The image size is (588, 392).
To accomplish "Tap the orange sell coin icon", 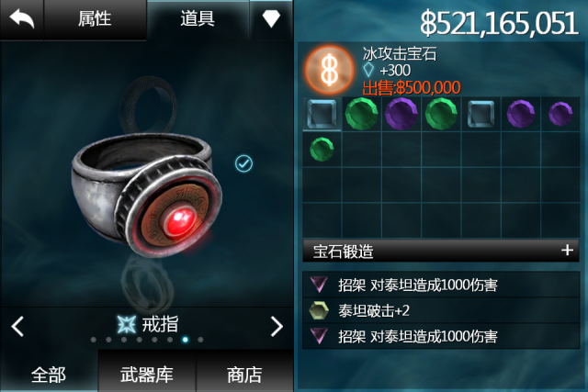I will pyautogui.click(x=329, y=71).
